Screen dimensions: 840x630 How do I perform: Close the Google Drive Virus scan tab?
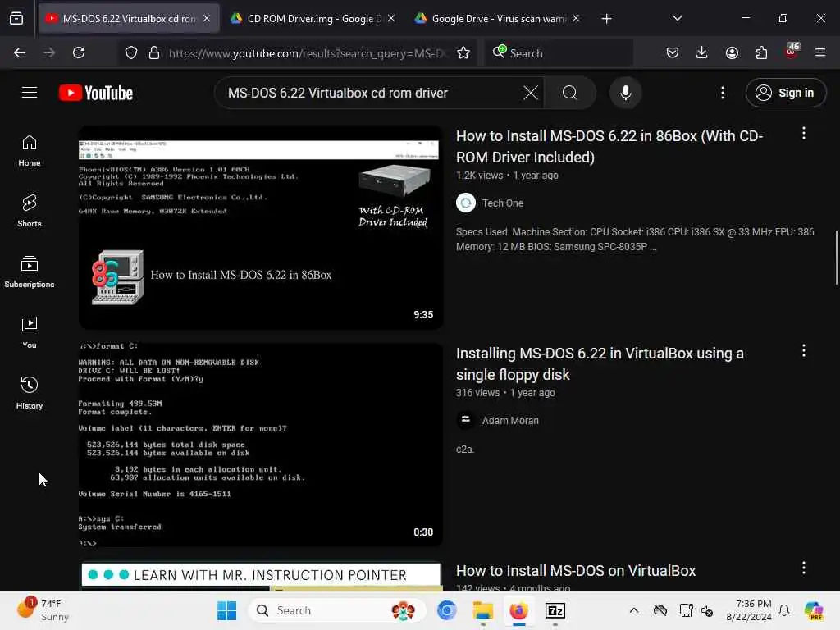(x=576, y=18)
